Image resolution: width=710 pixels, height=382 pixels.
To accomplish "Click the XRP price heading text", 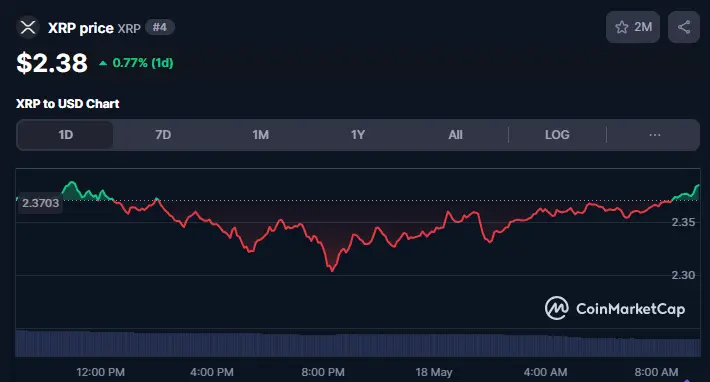I will pos(81,28).
